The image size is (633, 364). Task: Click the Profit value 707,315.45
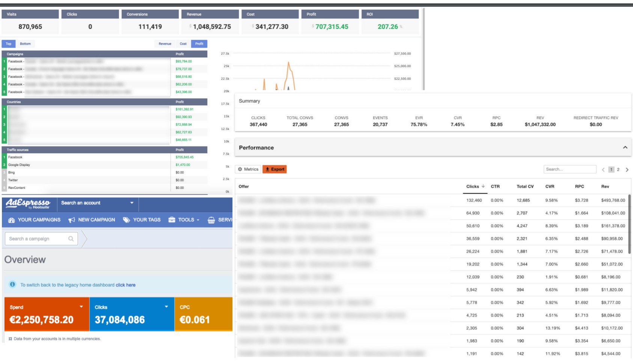[x=332, y=27]
